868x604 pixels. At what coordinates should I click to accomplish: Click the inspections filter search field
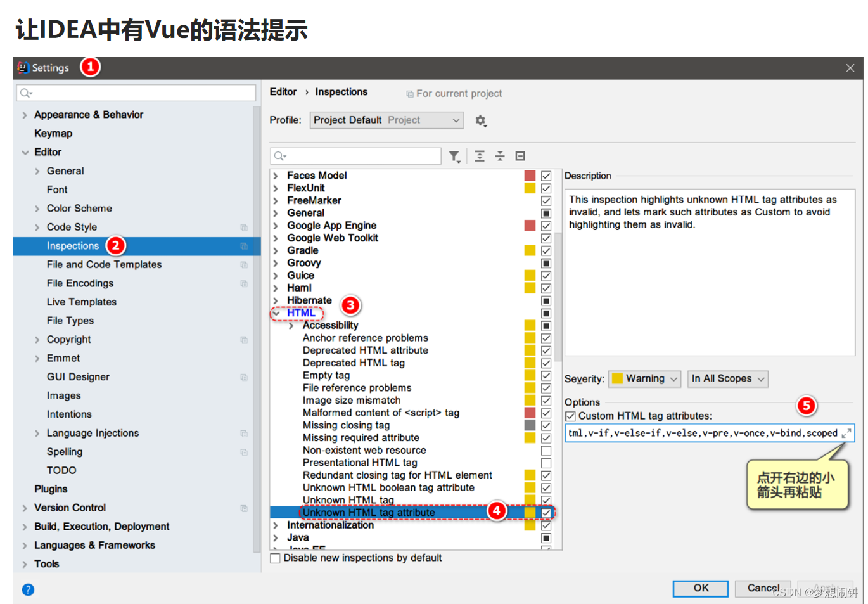(x=355, y=156)
